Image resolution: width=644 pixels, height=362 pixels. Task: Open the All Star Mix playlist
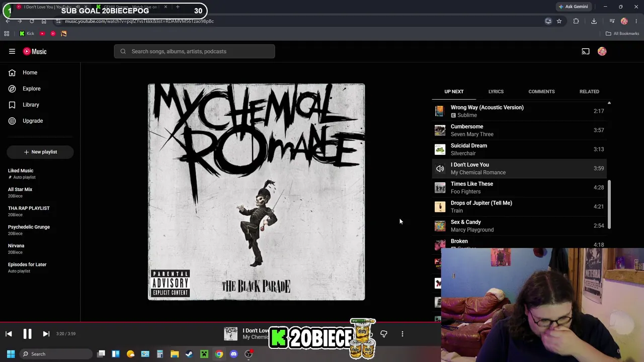(40, 193)
